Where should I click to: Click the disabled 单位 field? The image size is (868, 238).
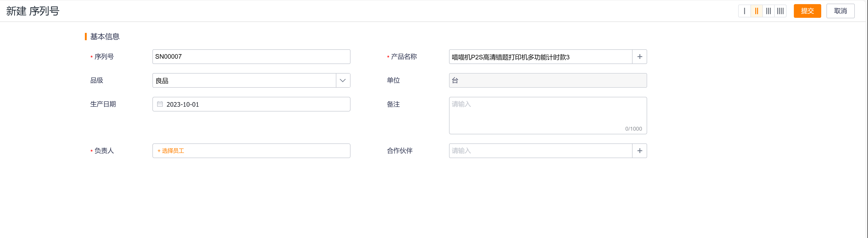(x=548, y=81)
